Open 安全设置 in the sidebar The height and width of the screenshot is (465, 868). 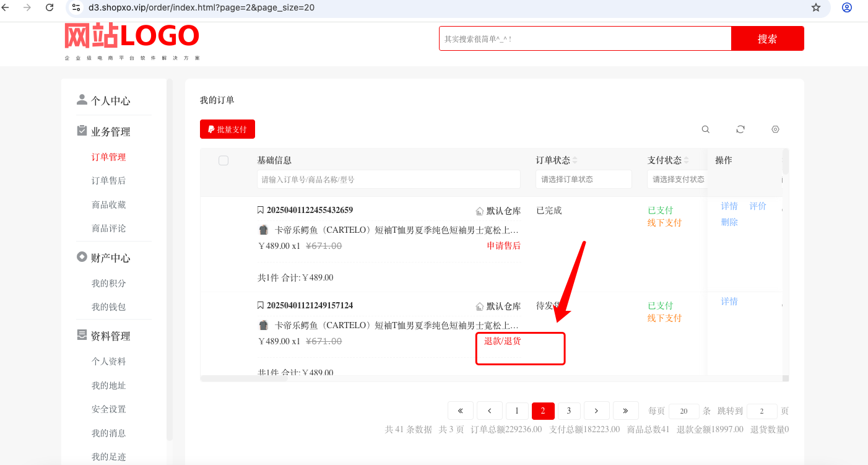tap(109, 409)
